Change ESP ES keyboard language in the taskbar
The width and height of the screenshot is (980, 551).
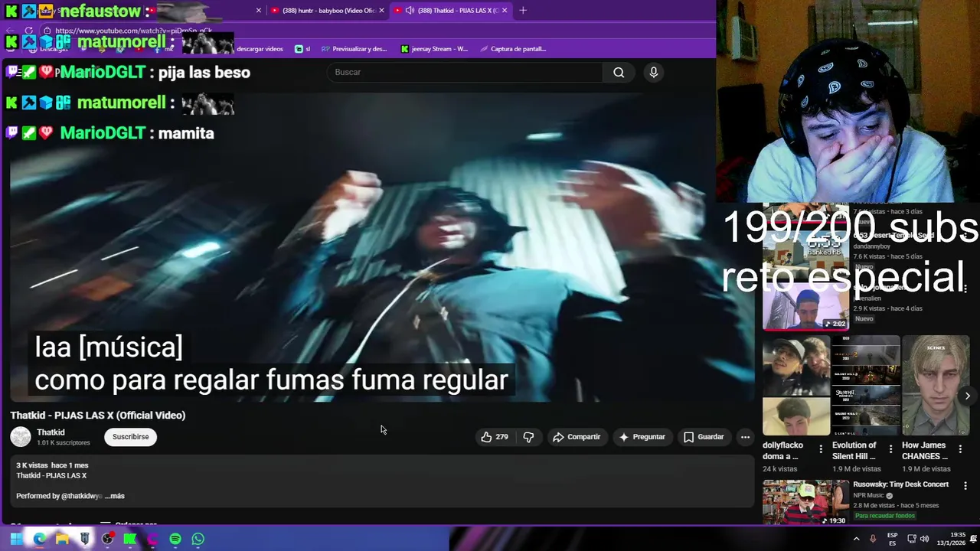(892, 539)
